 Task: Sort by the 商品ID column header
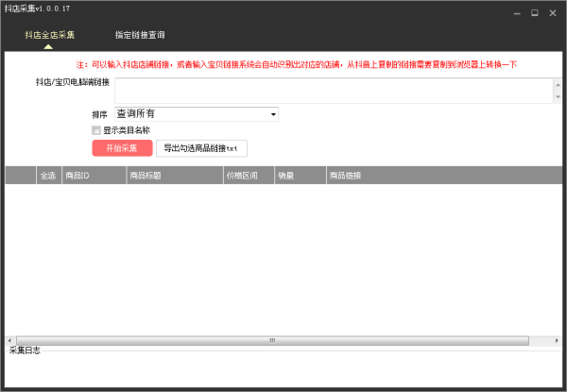tap(93, 175)
